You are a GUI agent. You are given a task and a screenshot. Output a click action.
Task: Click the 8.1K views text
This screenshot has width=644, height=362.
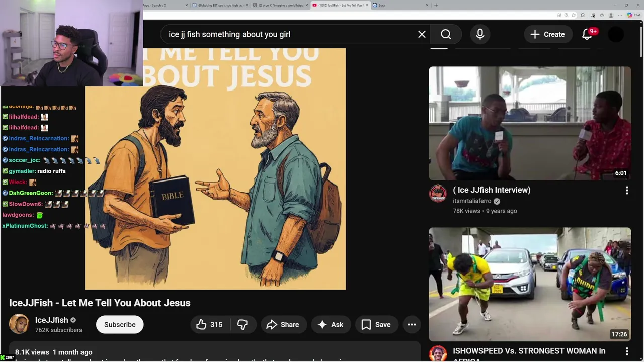point(32,352)
